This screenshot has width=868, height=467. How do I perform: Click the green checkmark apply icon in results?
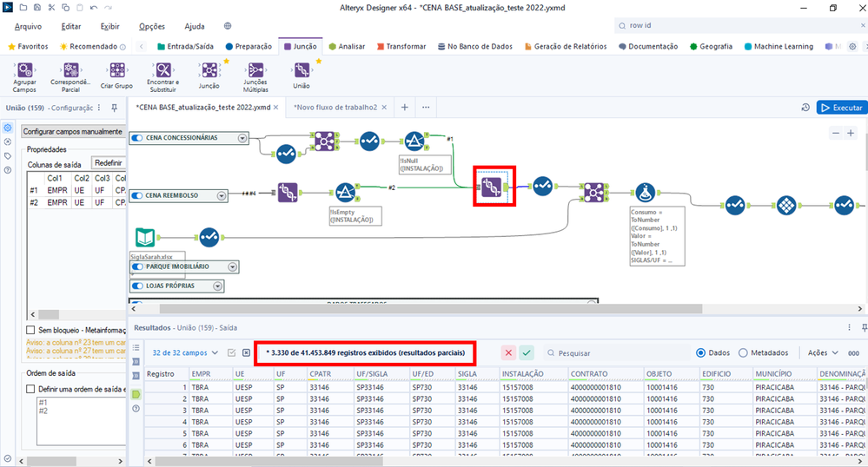(x=527, y=352)
